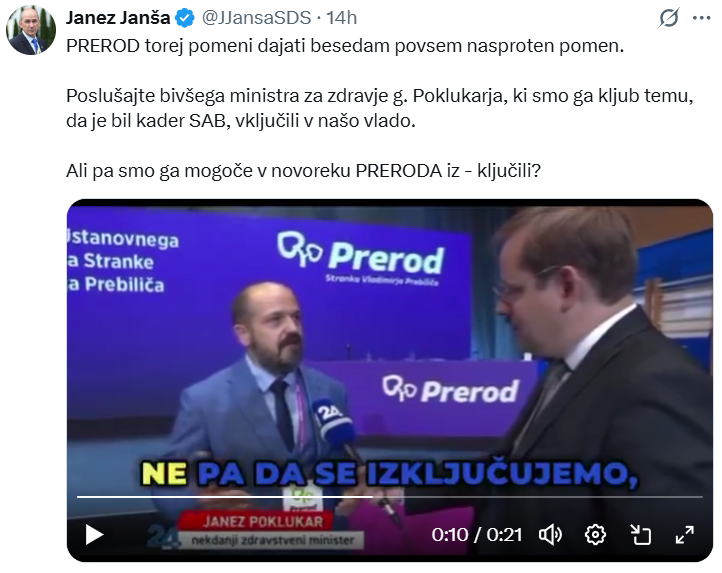
Task: Open the three-dot more options menu
Action: click(701, 18)
